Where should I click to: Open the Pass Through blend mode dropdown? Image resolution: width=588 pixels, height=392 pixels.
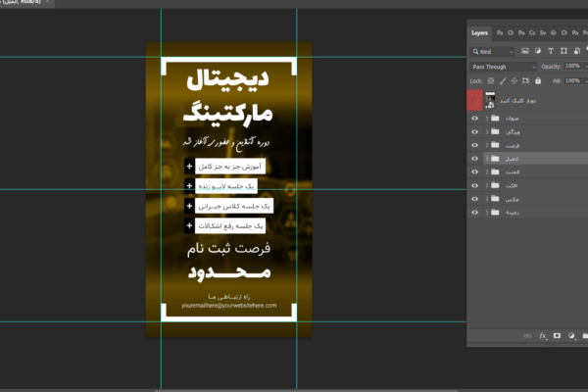504,66
